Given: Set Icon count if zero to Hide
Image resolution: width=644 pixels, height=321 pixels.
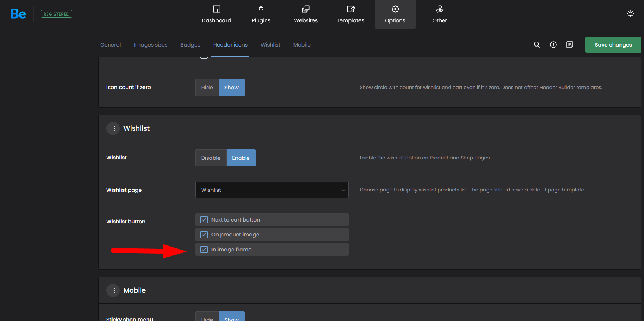Looking at the screenshot, I should click(207, 88).
